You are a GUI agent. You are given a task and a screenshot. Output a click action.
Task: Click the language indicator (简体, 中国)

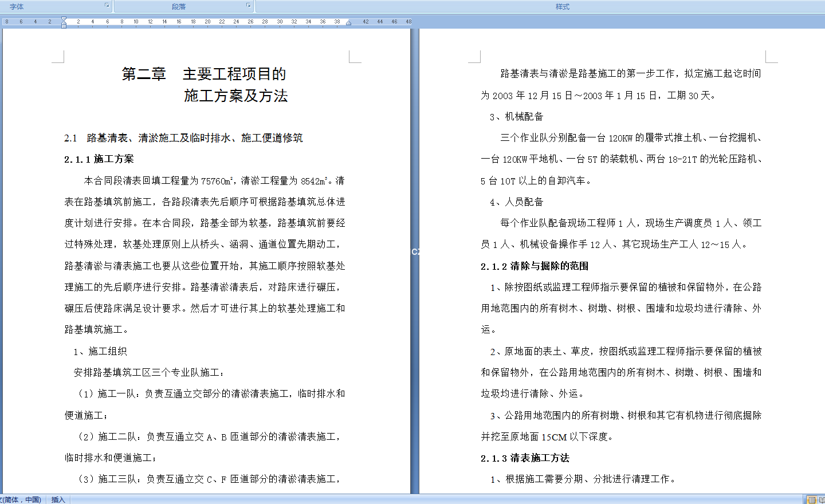click(22, 500)
